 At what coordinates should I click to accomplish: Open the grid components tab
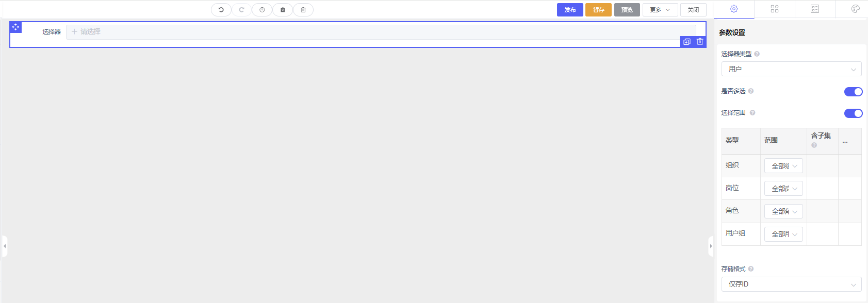click(775, 9)
